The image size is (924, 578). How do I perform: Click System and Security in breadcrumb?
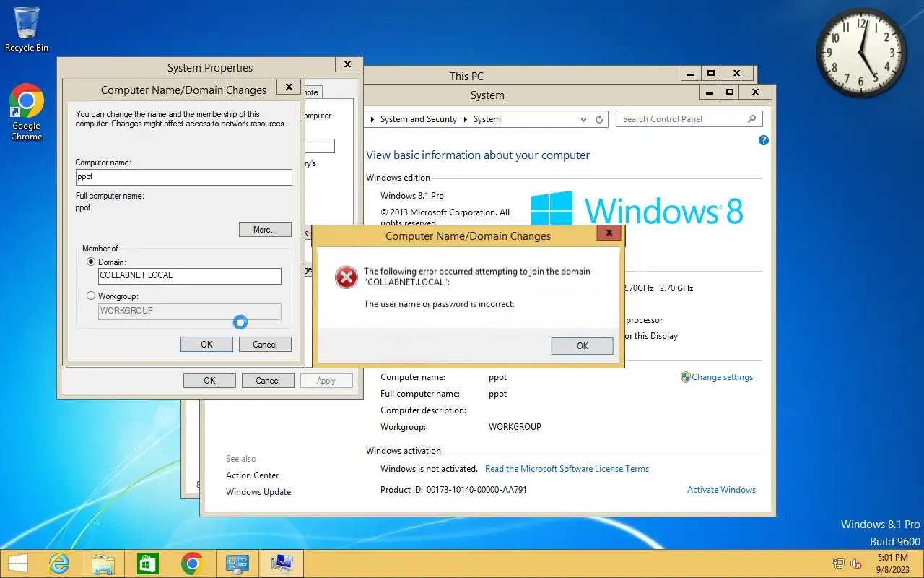coord(419,119)
